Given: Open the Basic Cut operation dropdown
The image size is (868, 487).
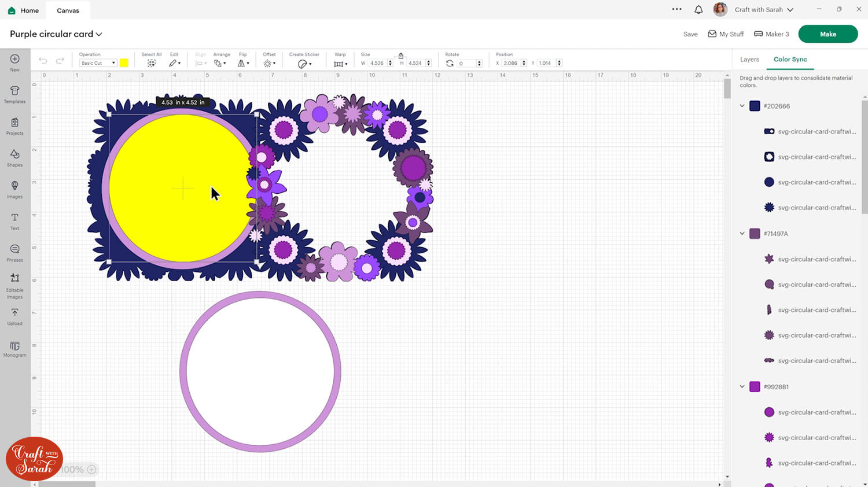Looking at the screenshot, I should point(98,62).
